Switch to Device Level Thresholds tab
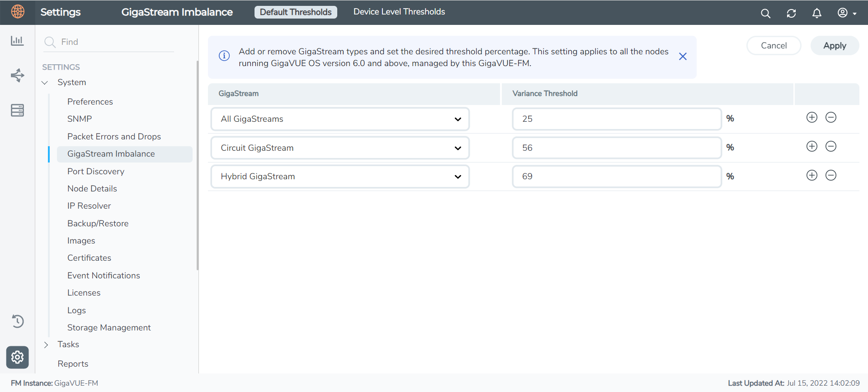Screen dimensions: 868x392 tap(399, 12)
